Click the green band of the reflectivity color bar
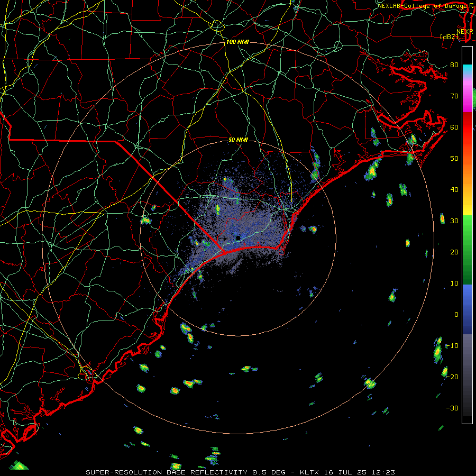Screen dimensions: 476x476 coord(467,250)
